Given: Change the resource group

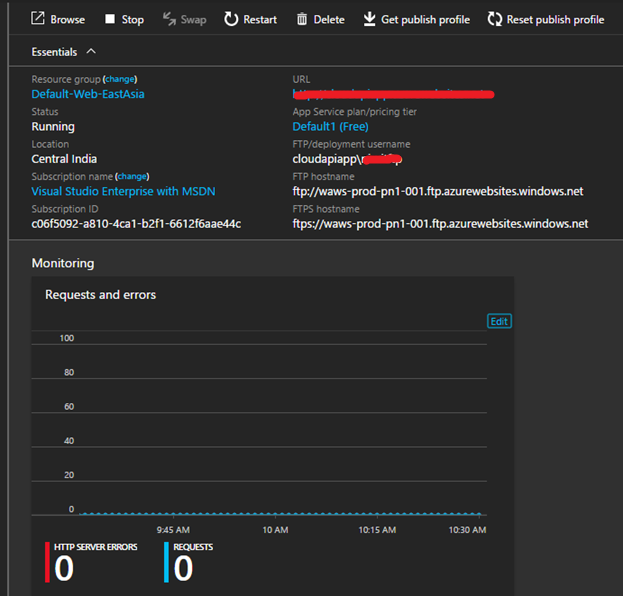Looking at the screenshot, I should point(121,79).
